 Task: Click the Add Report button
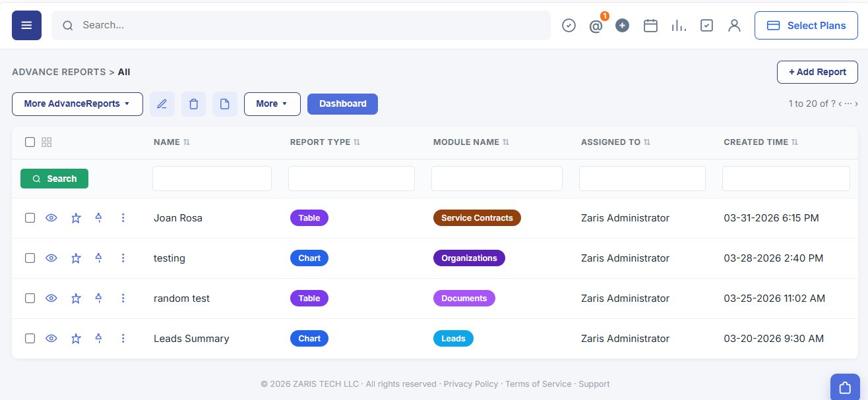click(x=817, y=72)
